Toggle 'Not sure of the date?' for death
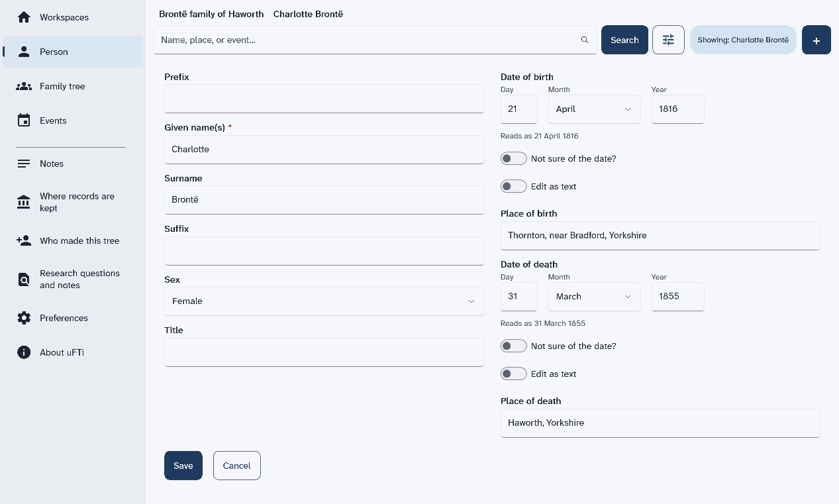839x504 pixels. coord(514,346)
